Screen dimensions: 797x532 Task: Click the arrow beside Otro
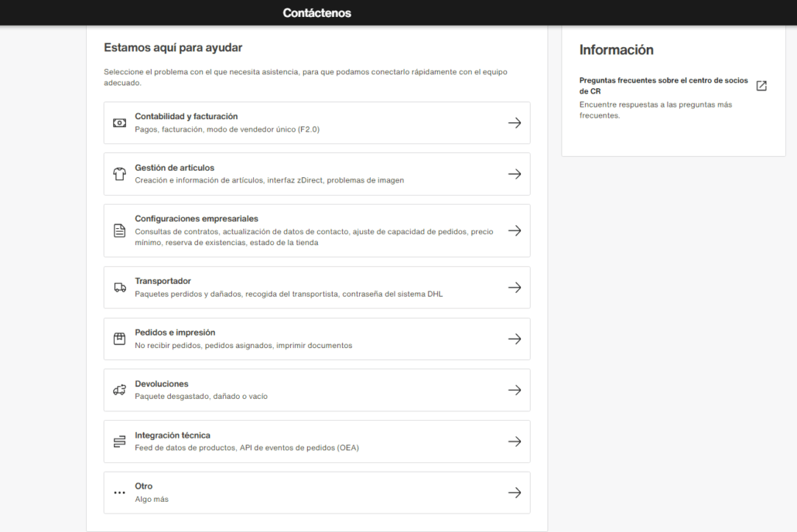point(515,492)
